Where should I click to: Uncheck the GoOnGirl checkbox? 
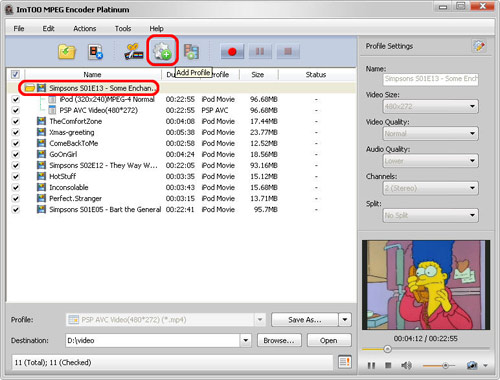tap(16, 154)
